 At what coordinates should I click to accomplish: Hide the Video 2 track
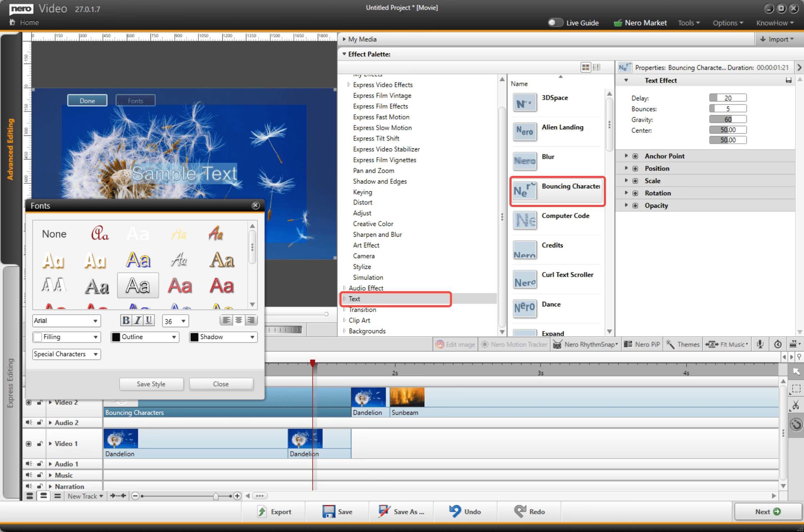point(29,403)
